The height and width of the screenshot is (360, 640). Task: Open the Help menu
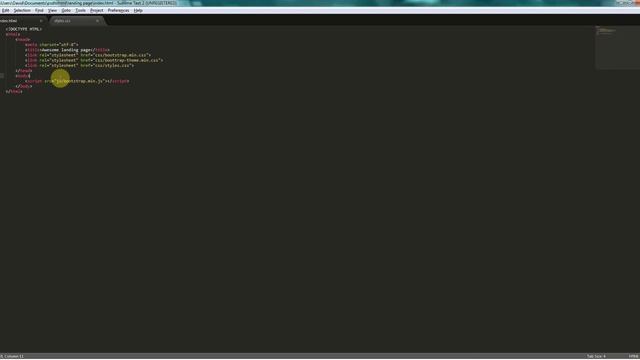(138, 10)
